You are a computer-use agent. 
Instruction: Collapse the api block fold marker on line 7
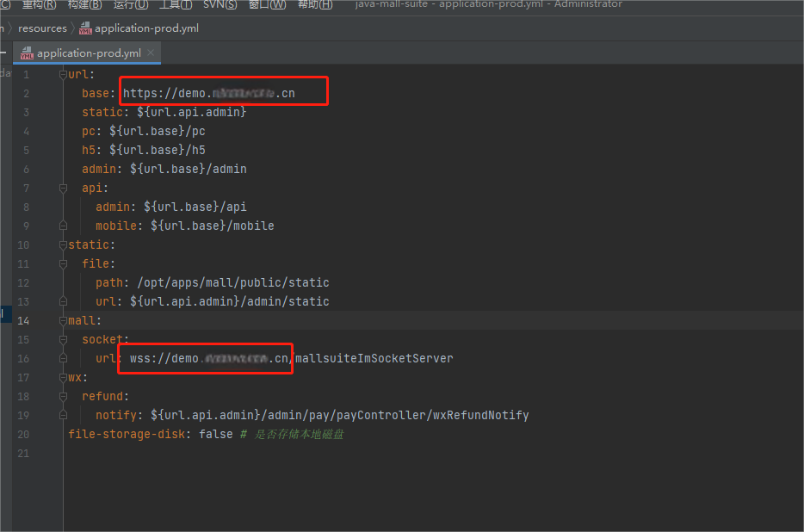pyautogui.click(x=63, y=188)
